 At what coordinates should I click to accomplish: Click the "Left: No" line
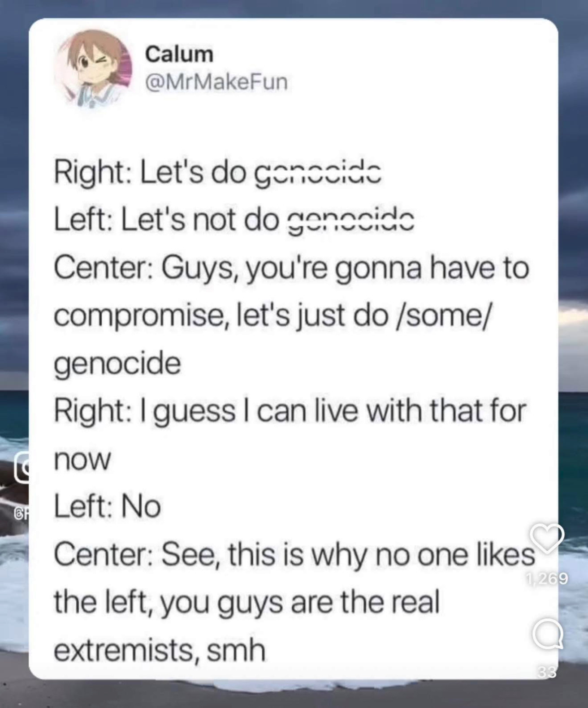tap(108, 506)
